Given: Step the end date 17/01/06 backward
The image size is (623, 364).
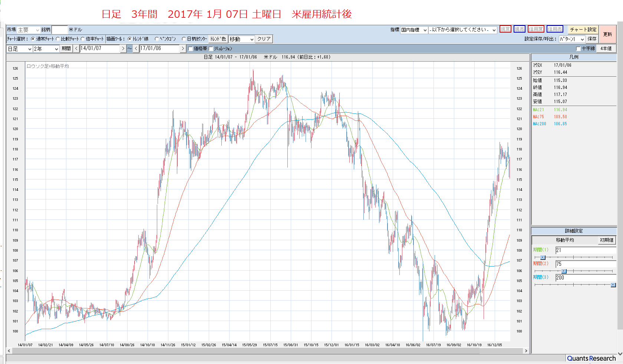Looking at the screenshot, I should [136, 49].
